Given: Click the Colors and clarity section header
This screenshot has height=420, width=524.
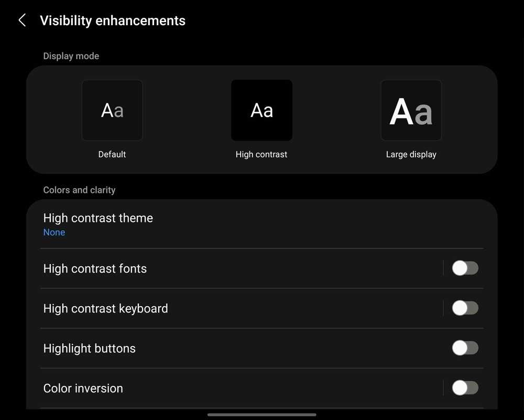Looking at the screenshot, I should 79,190.
